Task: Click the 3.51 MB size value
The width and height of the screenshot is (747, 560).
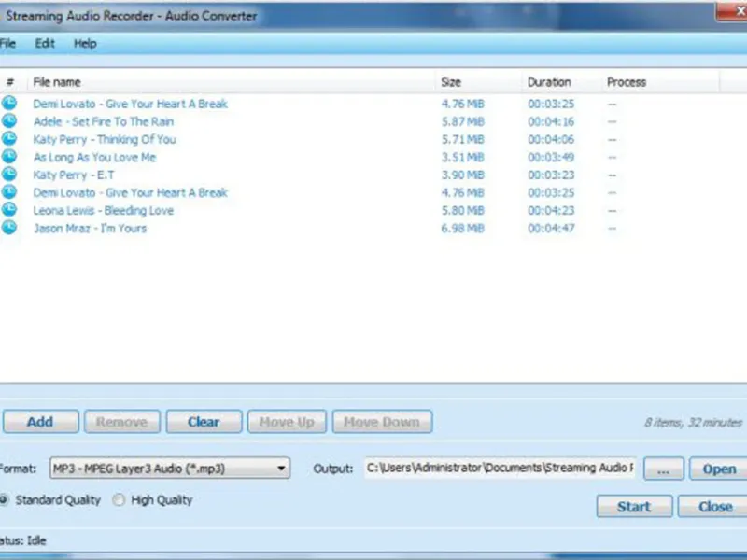Action: click(462, 157)
